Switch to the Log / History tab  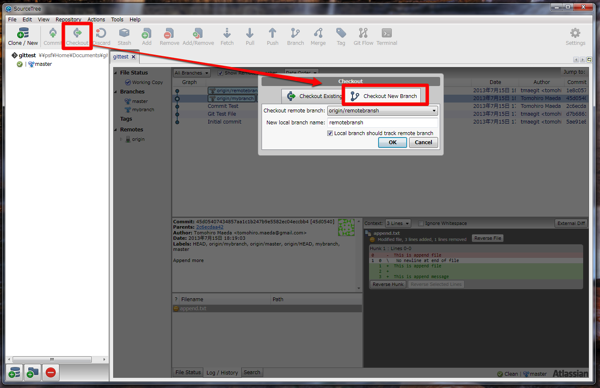pyautogui.click(x=222, y=372)
